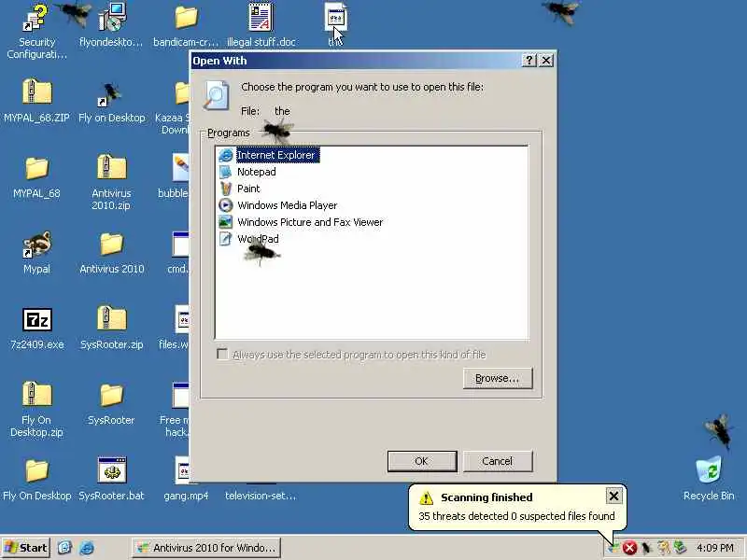Select the flyondesktop installer icon

click(x=111, y=25)
